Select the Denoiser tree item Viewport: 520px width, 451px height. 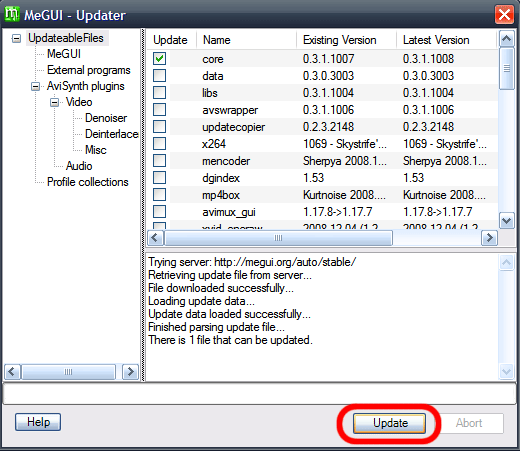click(x=106, y=118)
